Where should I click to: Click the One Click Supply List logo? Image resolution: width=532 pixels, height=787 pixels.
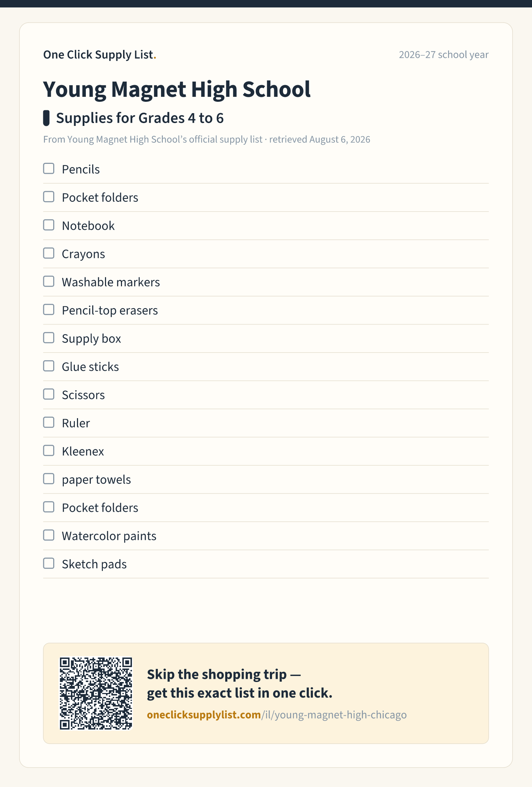[x=100, y=55]
